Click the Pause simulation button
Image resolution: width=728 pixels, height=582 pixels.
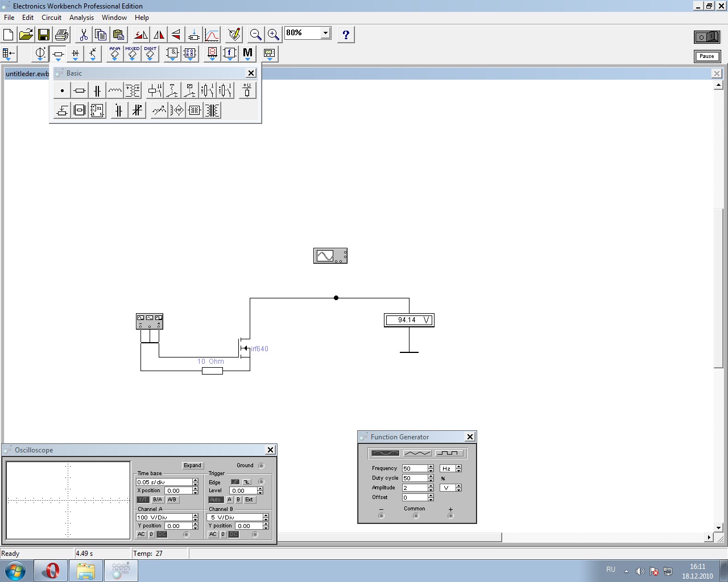(x=707, y=56)
